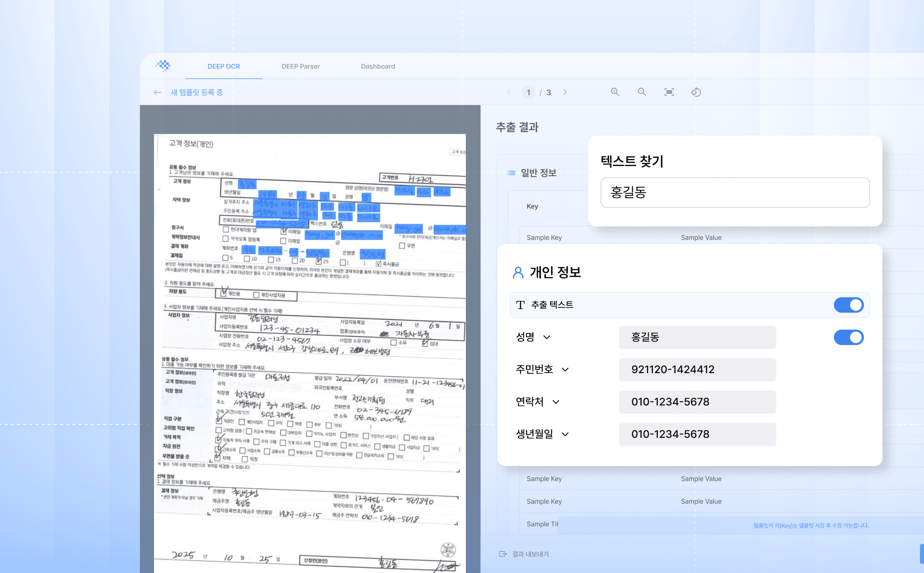
Task: Click the rotate document icon
Action: [696, 92]
